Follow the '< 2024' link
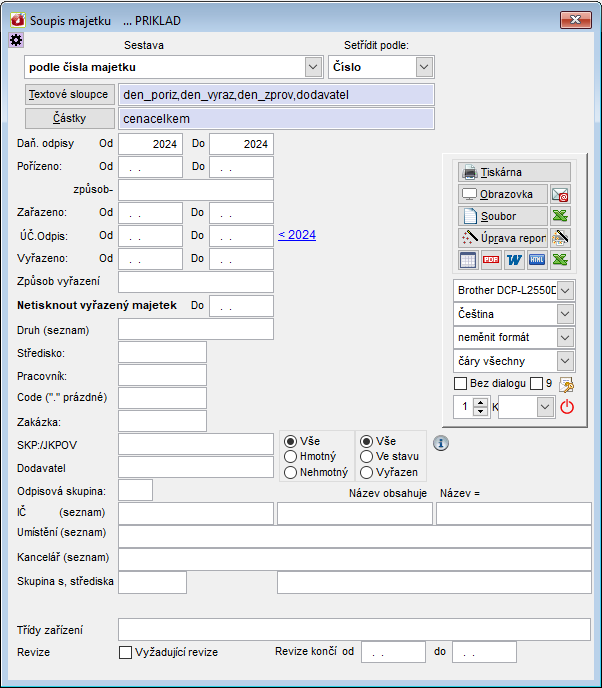Viewport: 602px width, 688px height. [297, 235]
